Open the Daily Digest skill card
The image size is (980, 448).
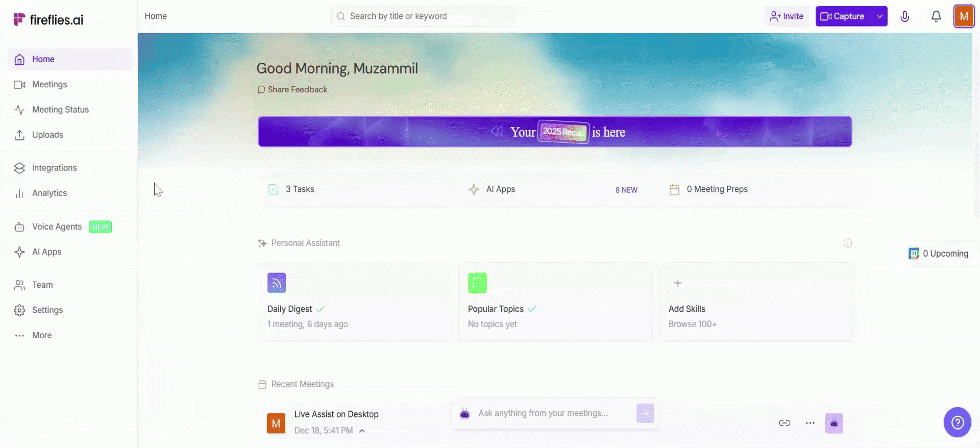point(354,302)
